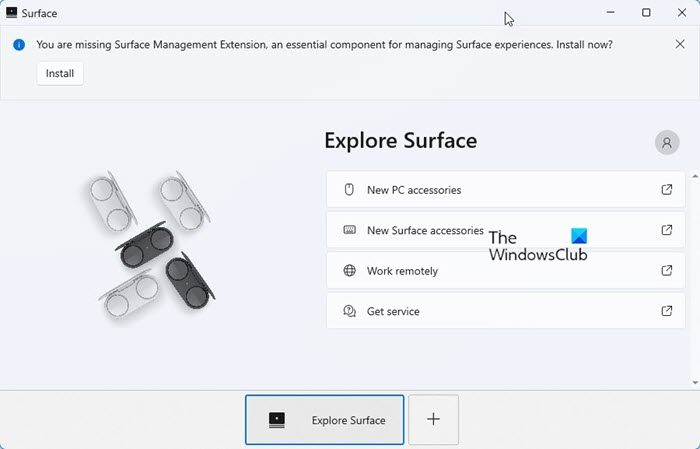The height and width of the screenshot is (449, 700).
Task: Click the mouse icon beside New PC accessories
Action: tap(350, 190)
